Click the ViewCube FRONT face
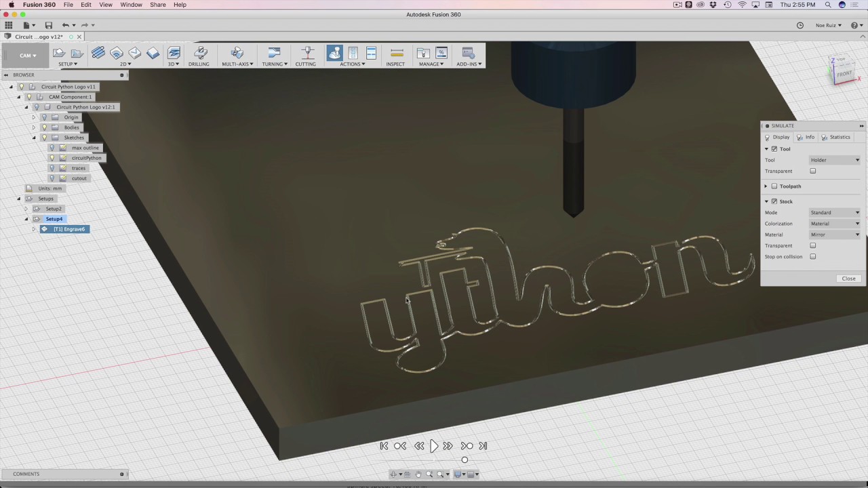Screen dimensions: 868x488 pyautogui.click(x=844, y=74)
